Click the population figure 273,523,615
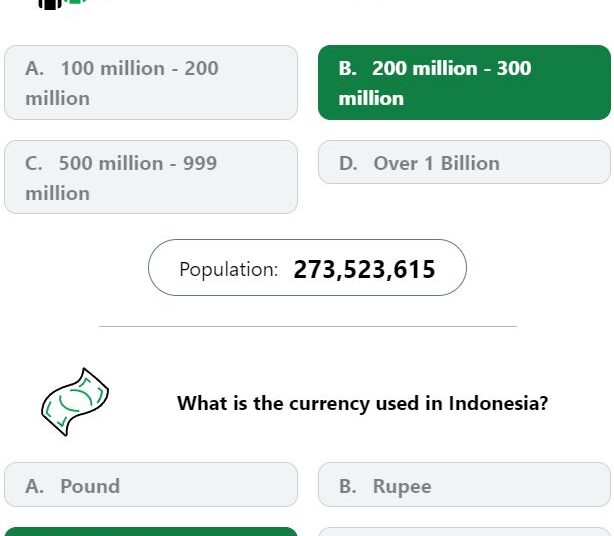The height and width of the screenshot is (536, 614). pos(364,269)
